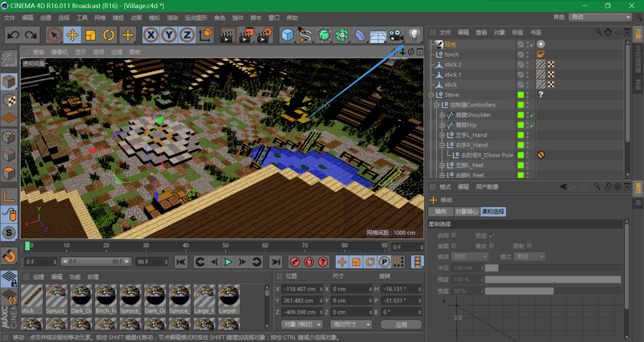Toggle Snap S icon in left sidebar
This screenshot has height=342, width=644.
click(9, 233)
